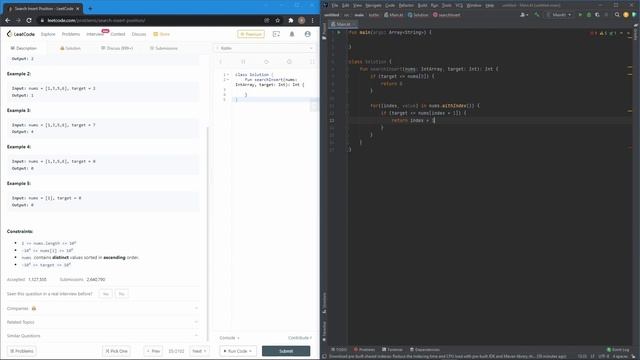Click the reset code icon in the LeetCode editor

[266, 62]
